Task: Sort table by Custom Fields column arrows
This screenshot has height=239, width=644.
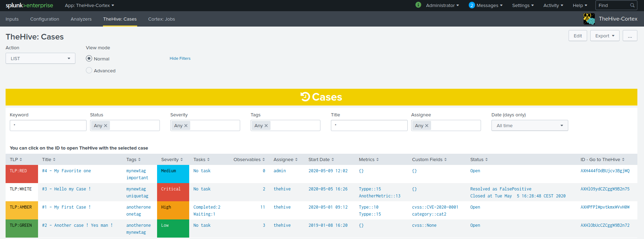Action: tap(445, 159)
